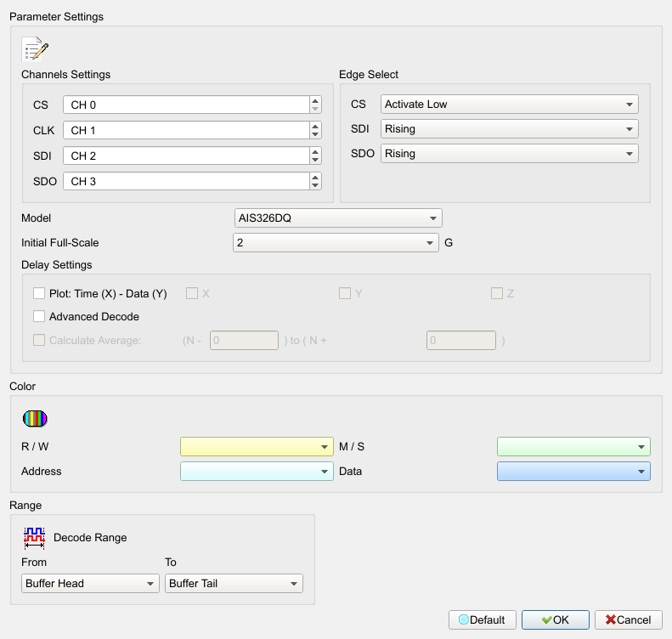Increase the SDO channel with up arrow
Image resolution: width=672 pixels, height=639 pixels.
315,178
